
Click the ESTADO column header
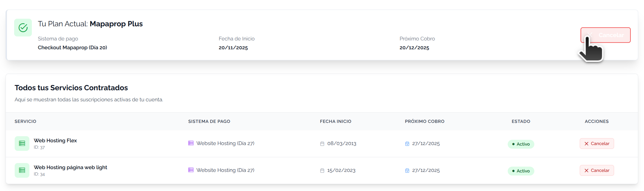click(x=521, y=121)
